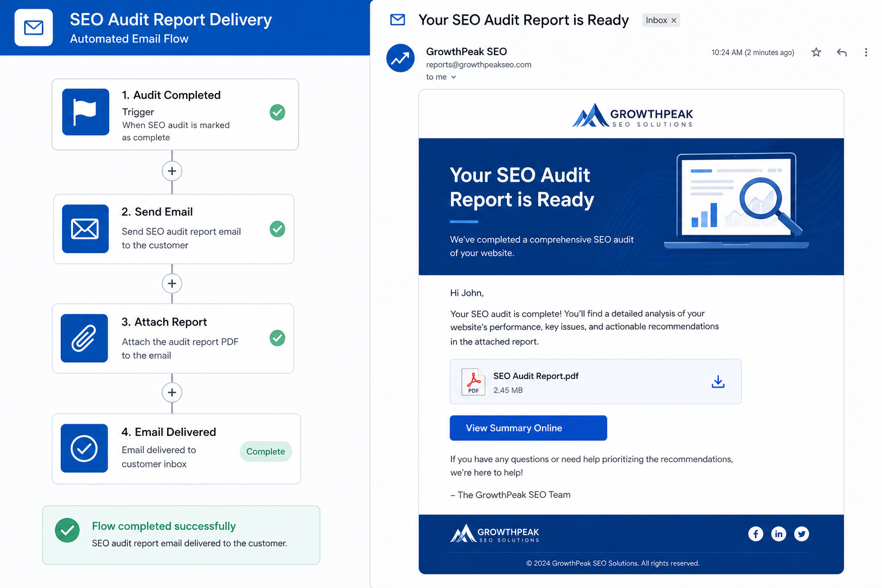Image resolution: width=882 pixels, height=588 pixels.
Task: Click the GrowthPeak SEO sender avatar
Action: pyautogui.click(x=400, y=58)
